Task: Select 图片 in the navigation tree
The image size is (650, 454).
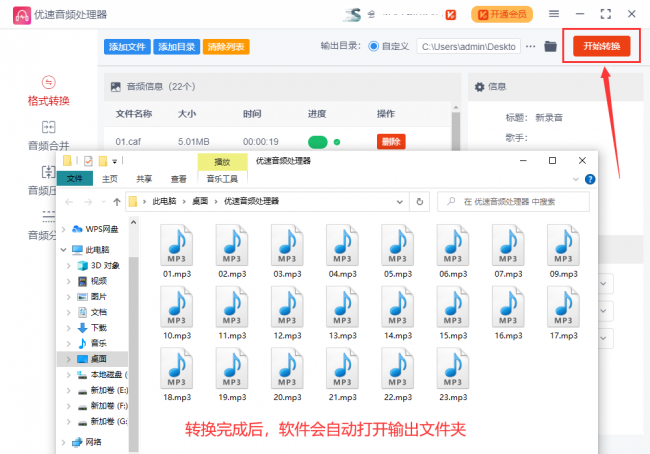Action: point(99,297)
